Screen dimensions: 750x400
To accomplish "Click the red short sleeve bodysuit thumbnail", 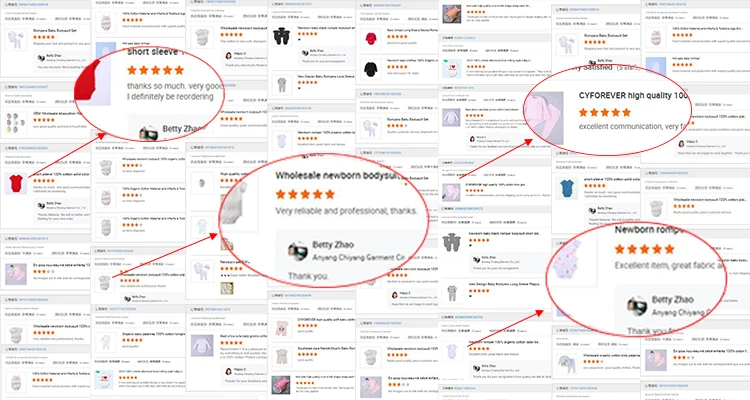I will (x=16, y=183).
